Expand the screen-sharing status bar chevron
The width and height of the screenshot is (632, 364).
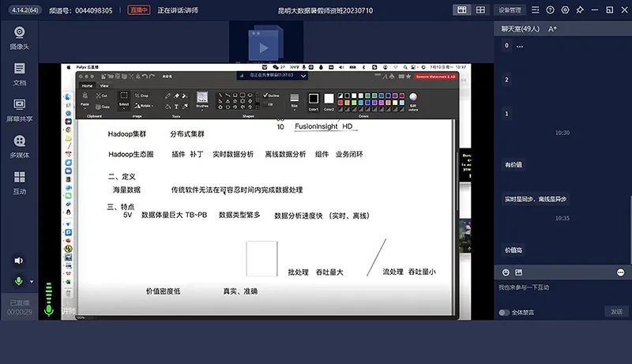(303, 75)
